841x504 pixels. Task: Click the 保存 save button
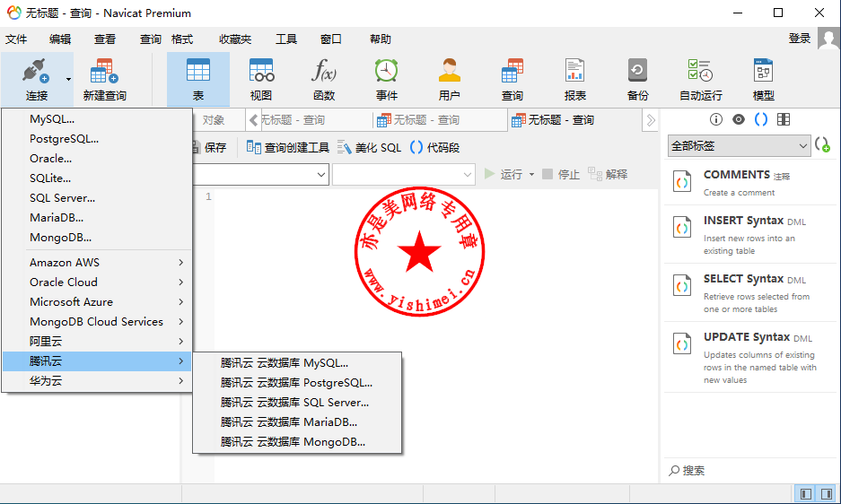tap(210, 147)
